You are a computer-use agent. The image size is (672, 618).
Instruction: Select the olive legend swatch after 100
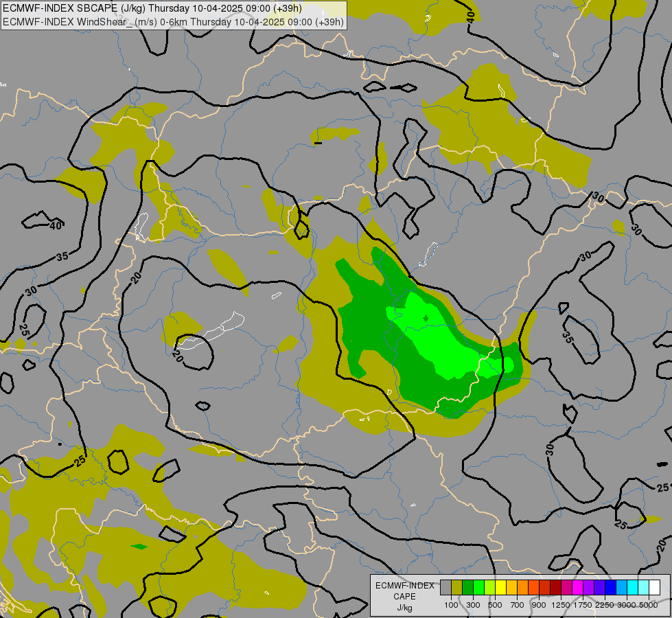coord(456,588)
